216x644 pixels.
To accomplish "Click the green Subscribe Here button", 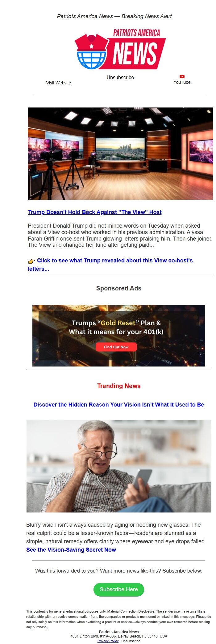I will pos(119,589).
